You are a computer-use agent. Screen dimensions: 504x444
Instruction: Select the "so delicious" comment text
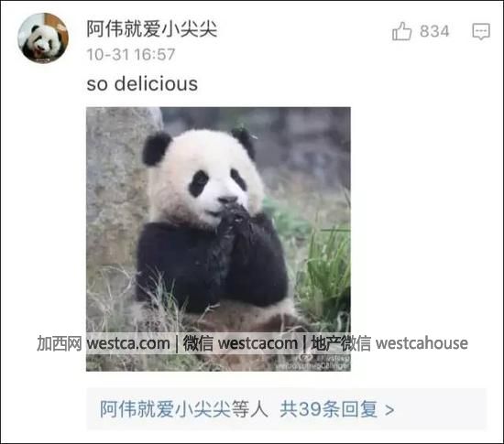(x=142, y=84)
